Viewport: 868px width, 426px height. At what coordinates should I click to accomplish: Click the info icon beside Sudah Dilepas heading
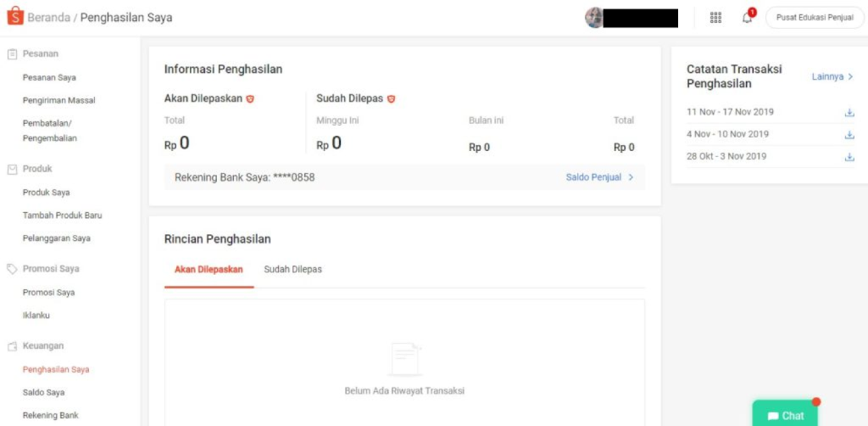[391, 99]
